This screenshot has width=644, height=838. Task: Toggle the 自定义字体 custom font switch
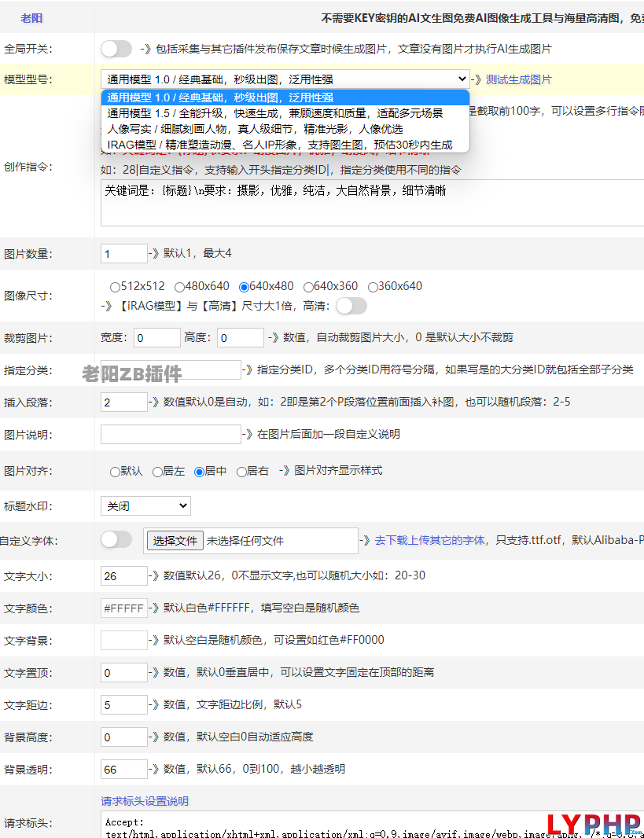coord(116,539)
